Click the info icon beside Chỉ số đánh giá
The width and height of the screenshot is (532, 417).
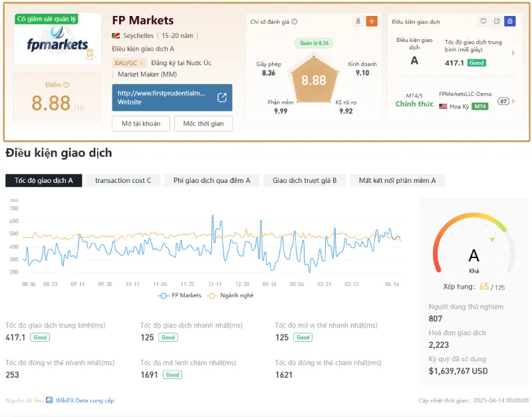click(x=295, y=22)
